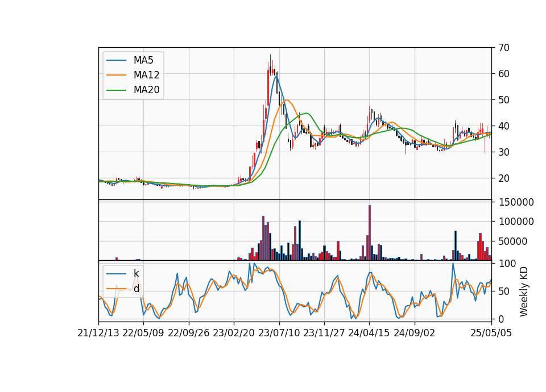Click the 40 price axis label
The height and width of the screenshot is (392, 546).
(503, 126)
